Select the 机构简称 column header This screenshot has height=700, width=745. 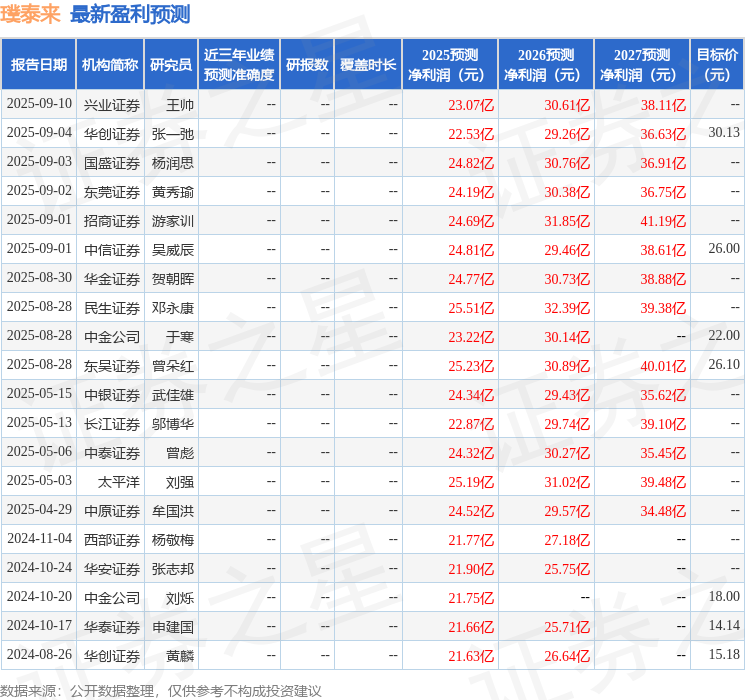[x=110, y=65]
